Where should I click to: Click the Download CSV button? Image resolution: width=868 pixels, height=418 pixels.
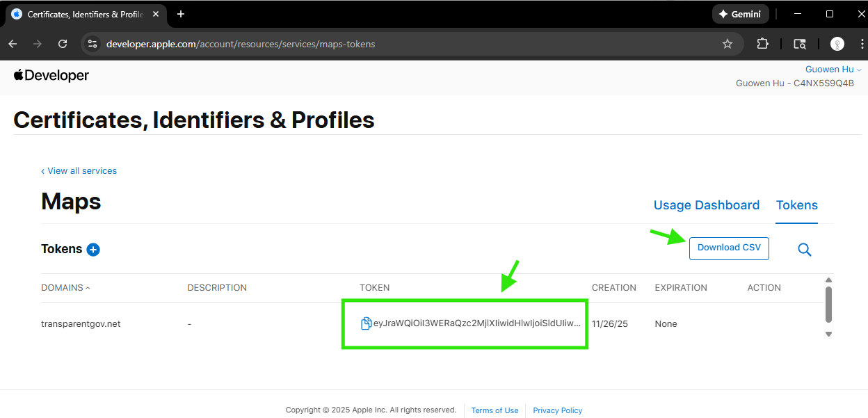(729, 248)
